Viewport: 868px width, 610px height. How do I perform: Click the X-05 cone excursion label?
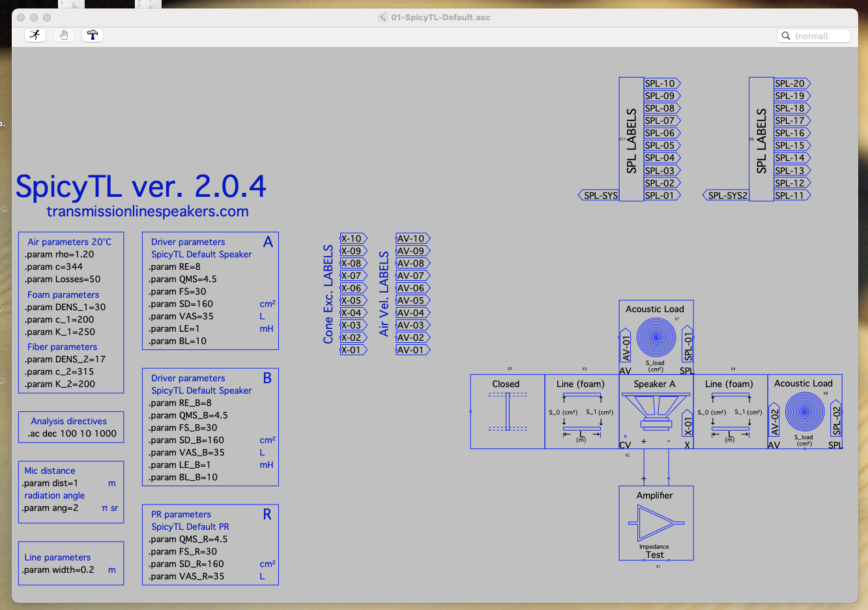coord(354,300)
